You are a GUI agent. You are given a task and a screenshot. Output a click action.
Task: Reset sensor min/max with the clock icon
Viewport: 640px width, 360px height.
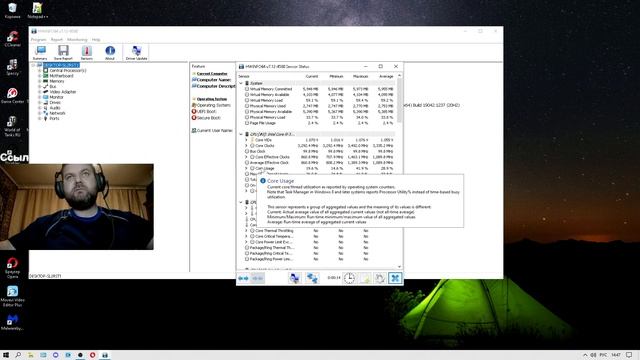click(349, 278)
